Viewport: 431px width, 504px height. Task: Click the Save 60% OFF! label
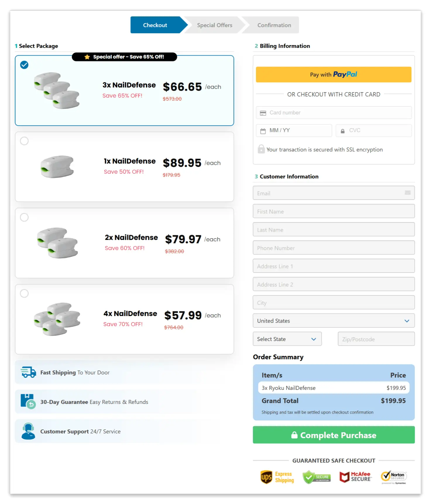125,248
